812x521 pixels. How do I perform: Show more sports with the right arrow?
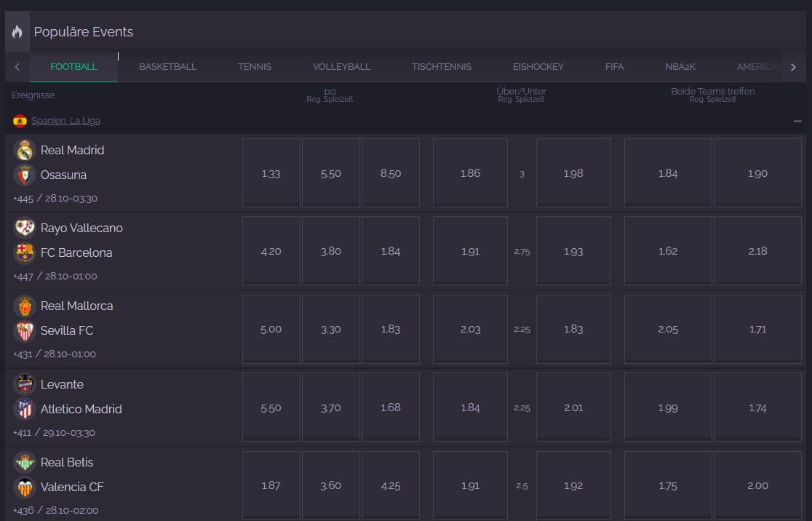(793, 67)
